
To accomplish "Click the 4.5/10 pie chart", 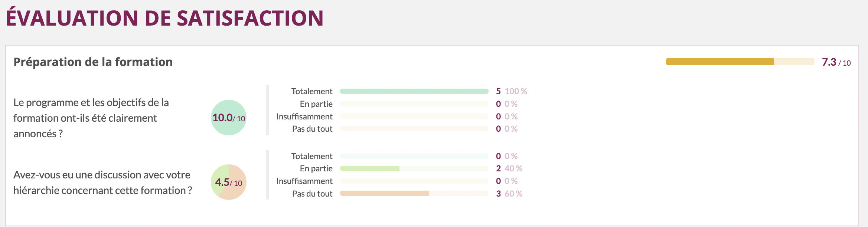I will coord(229,182).
